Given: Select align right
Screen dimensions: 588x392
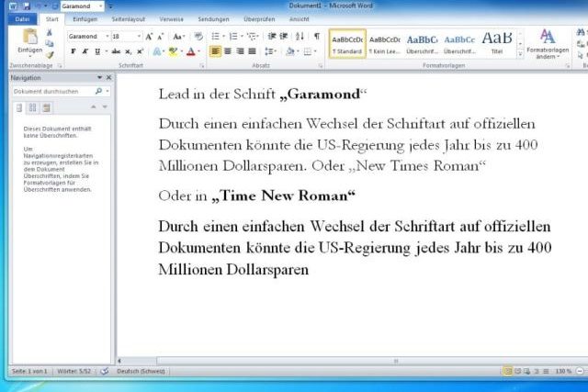Looking at the screenshot, I should pyautogui.click(x=240, y=51).
